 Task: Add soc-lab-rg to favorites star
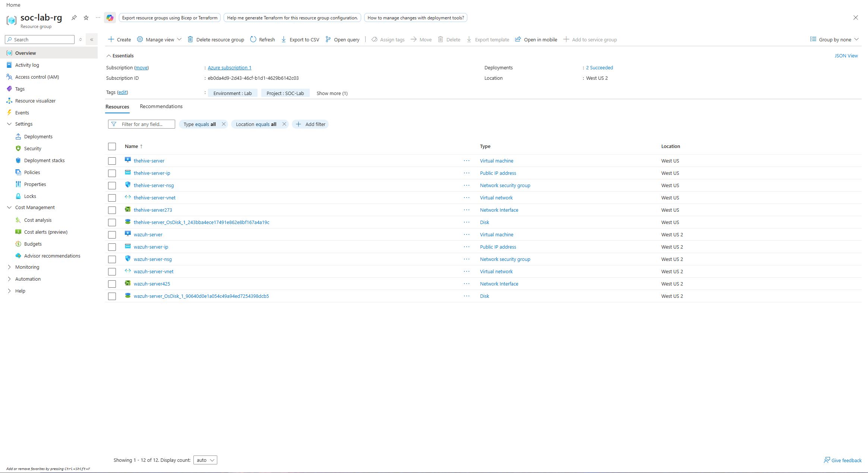click(x=86, y=18)
